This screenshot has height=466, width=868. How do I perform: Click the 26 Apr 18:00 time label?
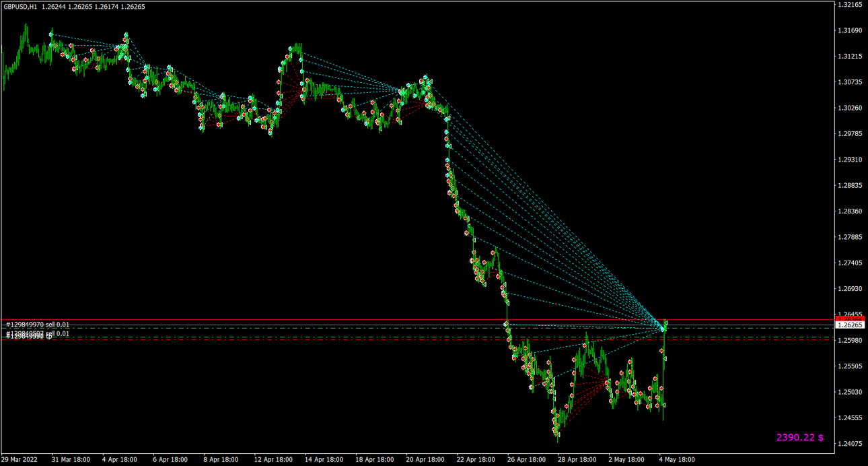click(x=526, y=460)
